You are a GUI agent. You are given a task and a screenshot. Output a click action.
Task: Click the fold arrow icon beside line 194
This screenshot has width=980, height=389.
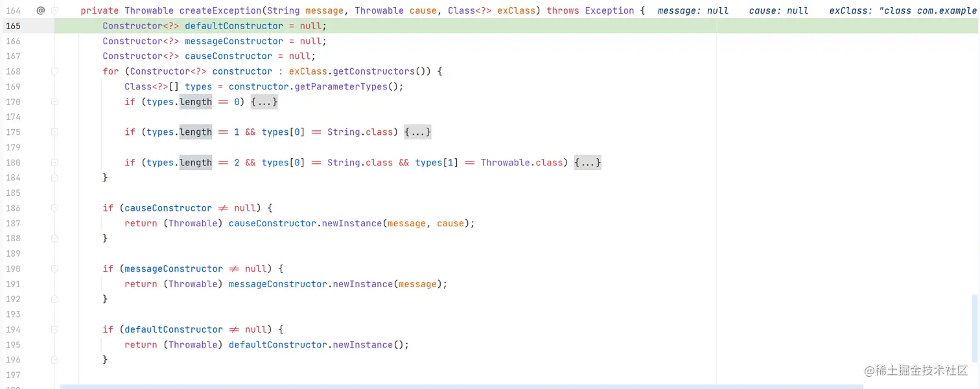pyautogui.click(x=54, y=329)
